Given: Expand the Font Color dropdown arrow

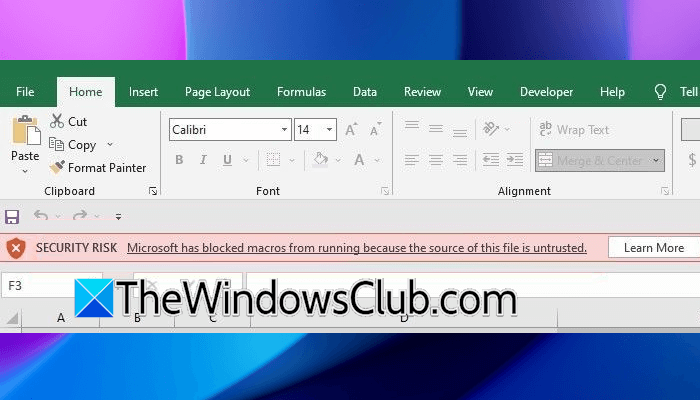Looking at the screenshot, I should coord(377,160).
